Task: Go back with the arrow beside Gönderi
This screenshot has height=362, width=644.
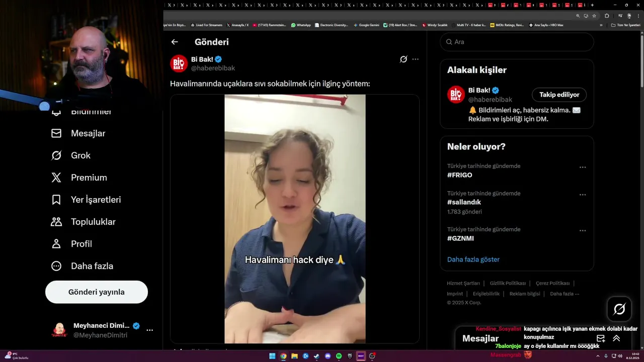Action: 175,42
